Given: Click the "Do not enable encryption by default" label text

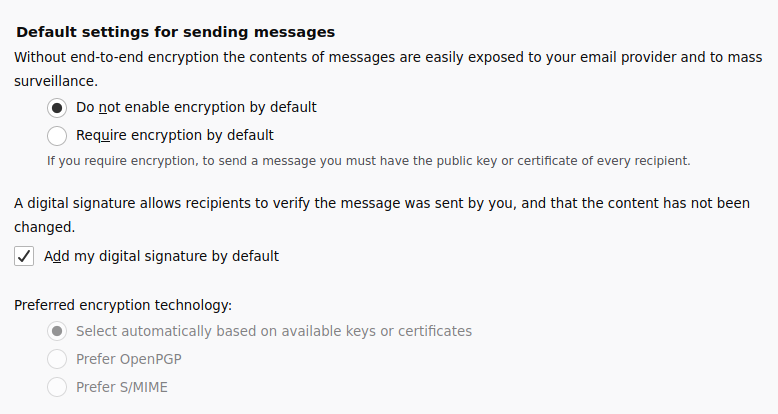Looking at the screenshot, I should click(x=196, y=107).
